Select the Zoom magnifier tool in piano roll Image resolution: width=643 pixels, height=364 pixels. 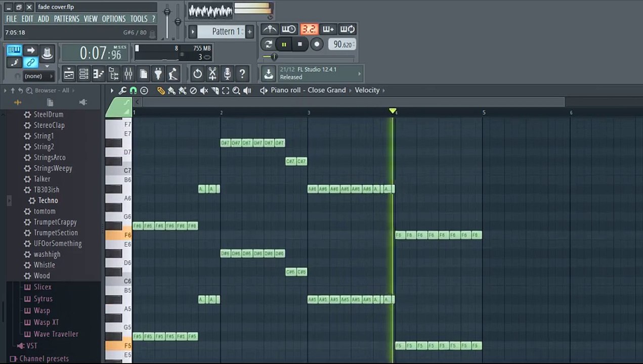pyautogui.click(x=236, y=90)
